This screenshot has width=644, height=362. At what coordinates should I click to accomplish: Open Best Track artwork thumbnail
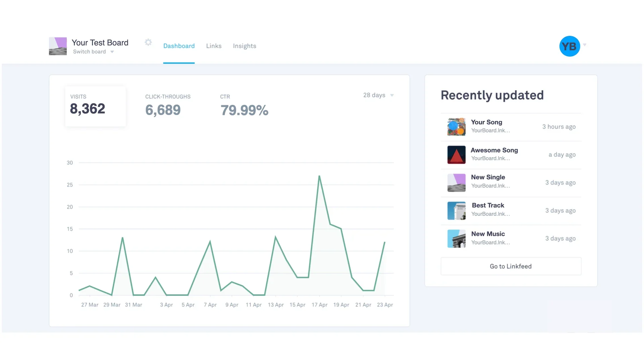click(456, 211)
